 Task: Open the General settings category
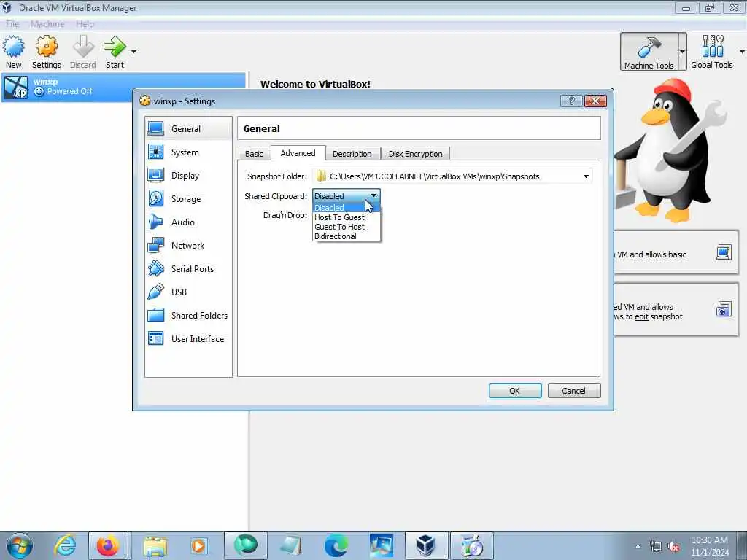[x=189, y=128]
